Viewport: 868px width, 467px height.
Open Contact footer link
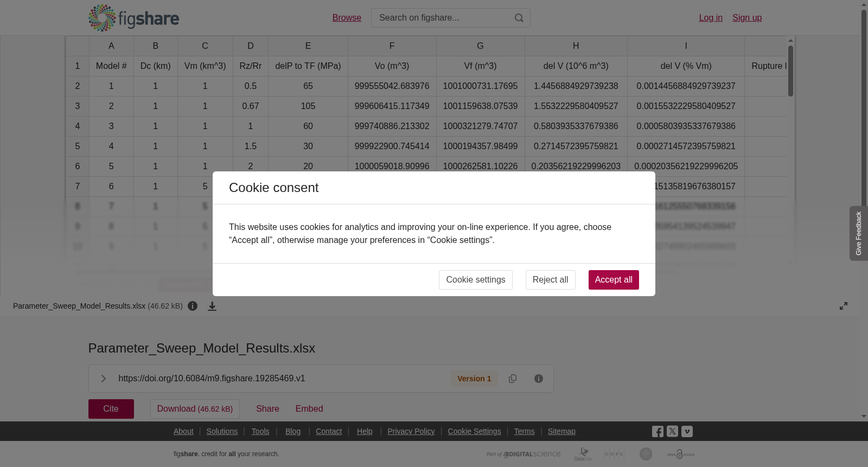pyautogui.click(x=329, y=431)
